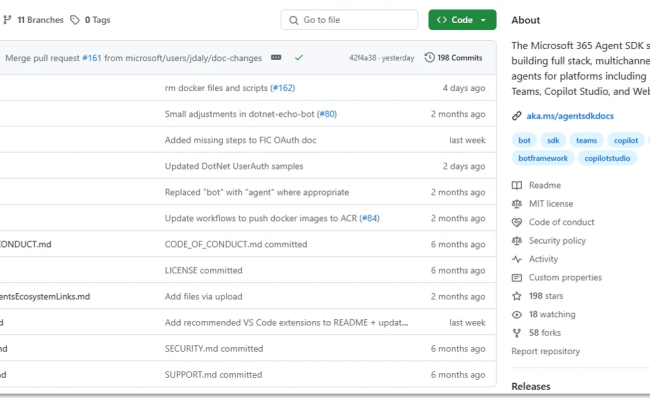Viewport: 650px width, 400px height.
Task: Click the Readme book icon
Action: coord(517,185)
